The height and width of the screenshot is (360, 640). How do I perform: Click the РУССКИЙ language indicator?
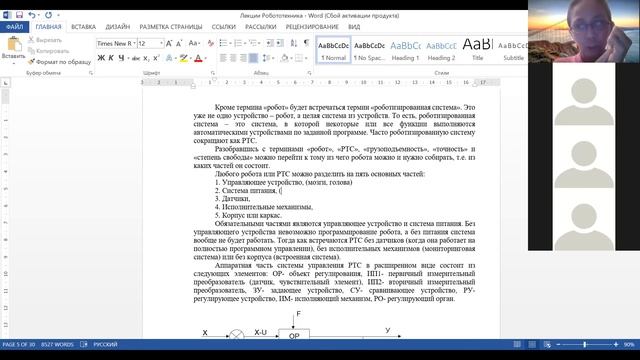click(x=105, y=344)
